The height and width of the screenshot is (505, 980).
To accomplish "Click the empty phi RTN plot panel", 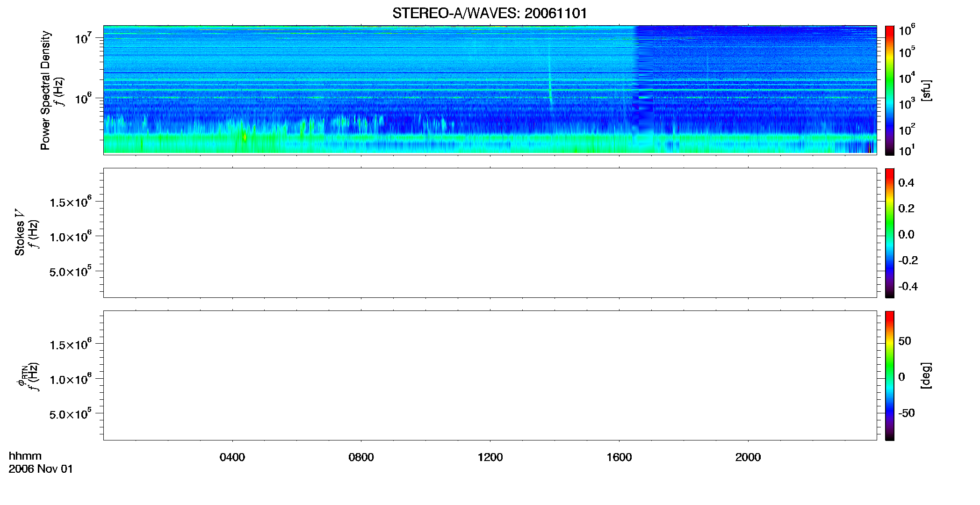I will [x=490, y=375].
